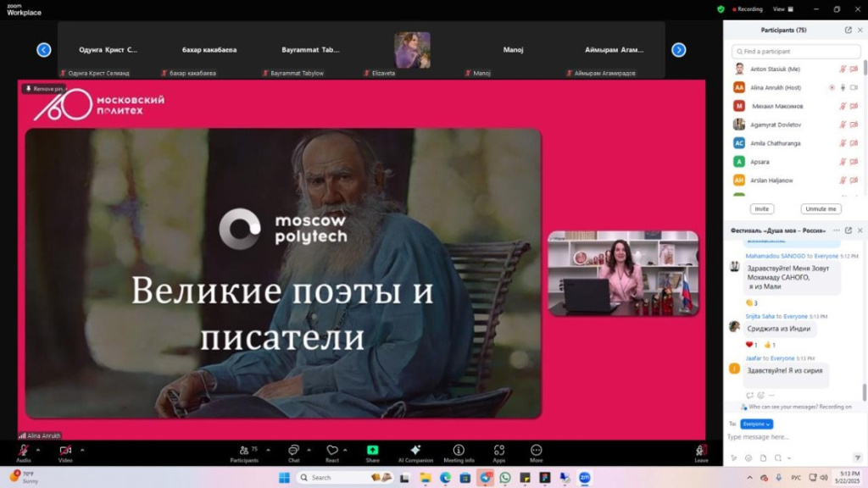Screen dimensions: 868x488
Task: Open the More options menu
Action: click(536, 453)
